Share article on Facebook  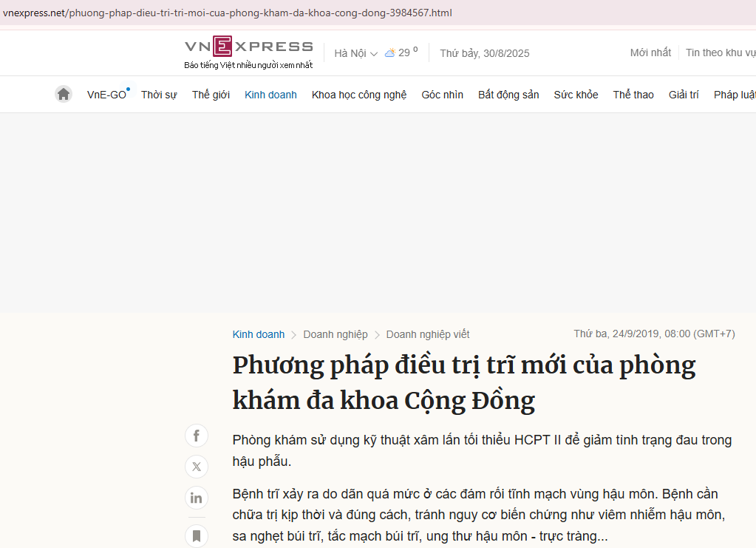click(197, 436)
